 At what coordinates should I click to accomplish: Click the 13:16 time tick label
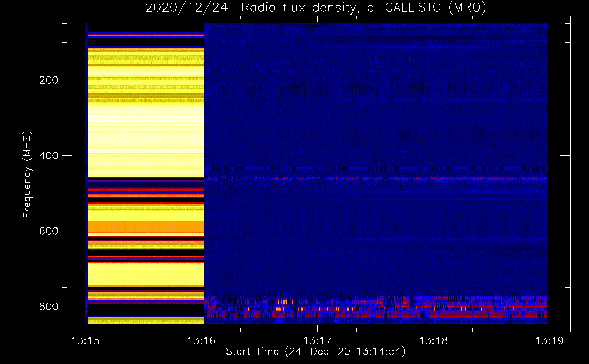click(x=201, y=341)
